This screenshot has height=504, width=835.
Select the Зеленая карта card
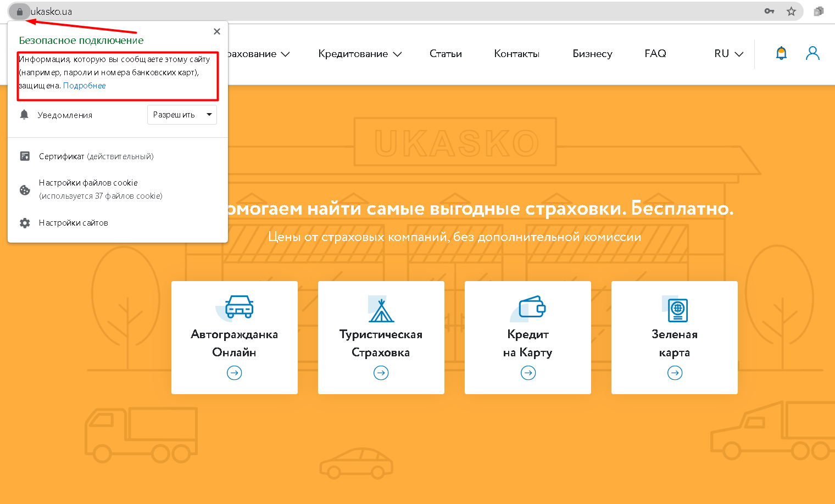pyautogui.click(x=675, y=338)
